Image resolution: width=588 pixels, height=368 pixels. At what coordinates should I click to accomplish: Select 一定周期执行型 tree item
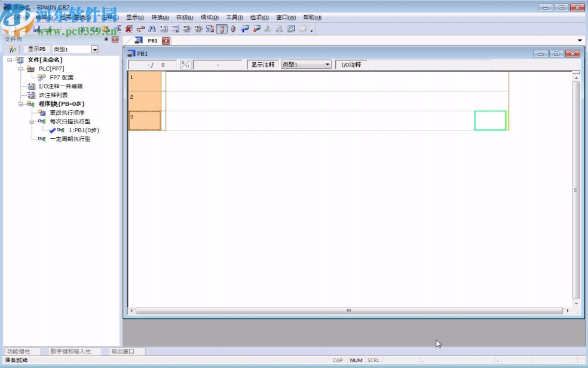pyautogui.click(x=70, y=139)
